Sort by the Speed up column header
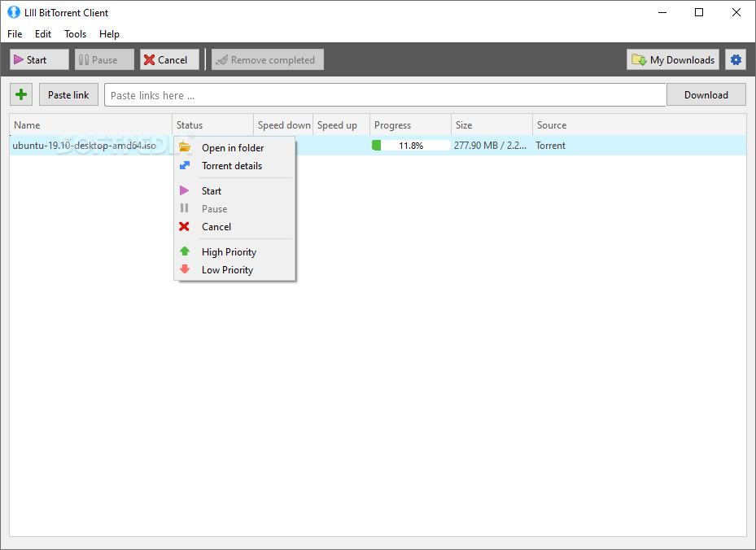The width and height of the screenshot is (756, 550). click(341, 124)
